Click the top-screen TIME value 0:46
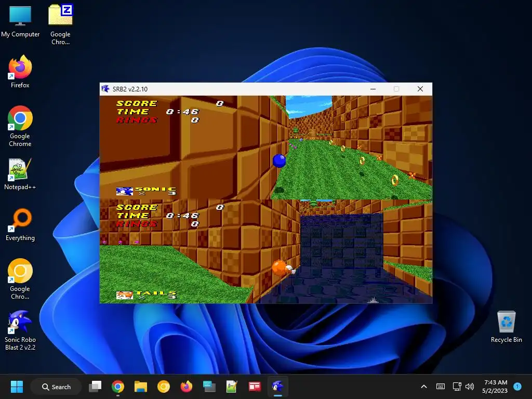Viewport: 532px width, 399px height. 182,112
